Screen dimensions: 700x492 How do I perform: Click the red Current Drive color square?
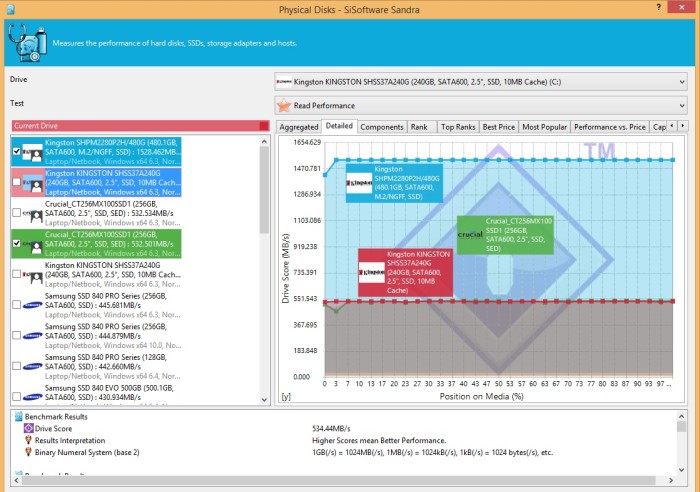click(264, 126)
